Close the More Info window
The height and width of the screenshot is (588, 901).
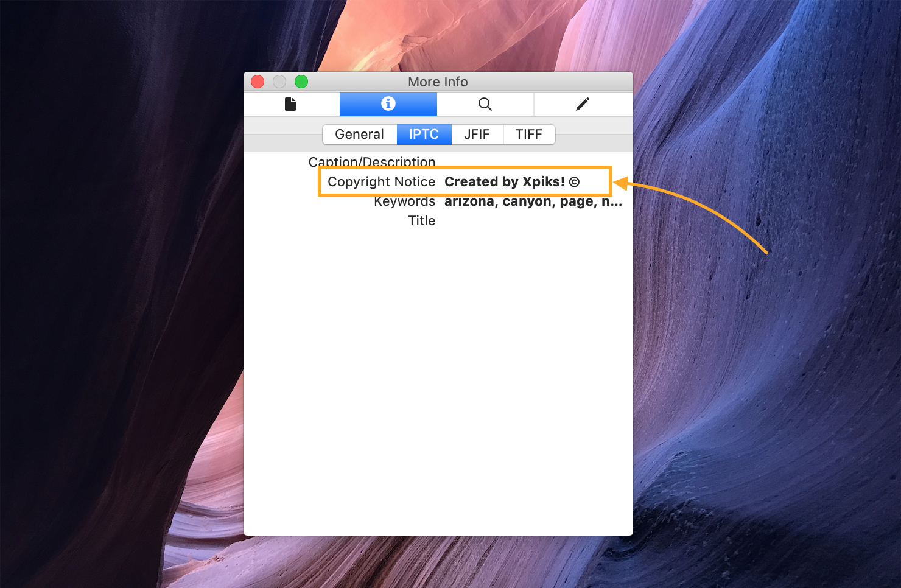[x=258, y=82]
